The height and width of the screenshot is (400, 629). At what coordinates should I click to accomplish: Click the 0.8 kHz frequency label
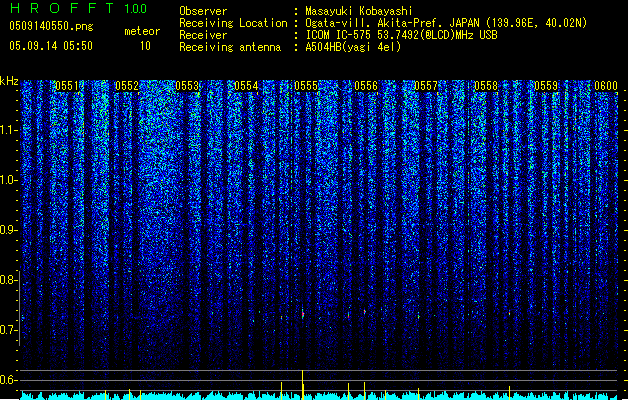click(x=8, y=280)
